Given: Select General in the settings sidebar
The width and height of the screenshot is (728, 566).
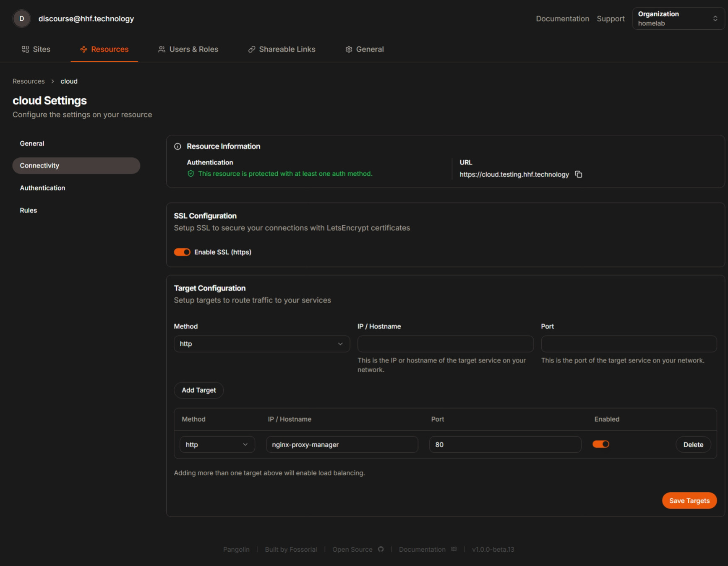Looking at the screenshot, I should tap(76, 143).
